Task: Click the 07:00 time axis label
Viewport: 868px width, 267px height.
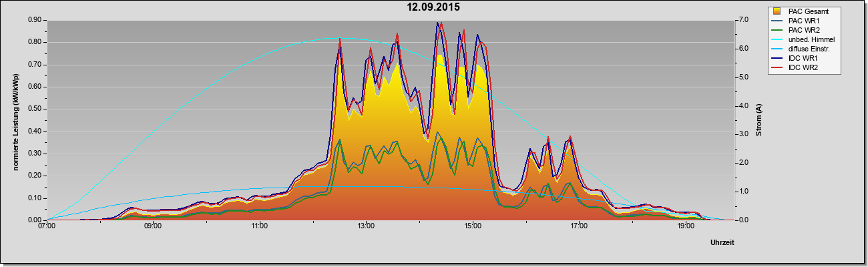Action: [x=47, y=227]
